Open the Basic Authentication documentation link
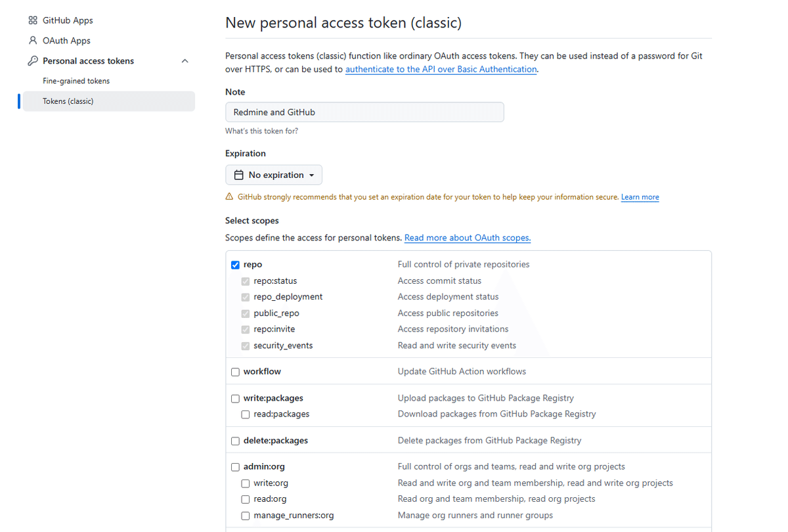Image resolution: width=788 pixels, height=532 pixels. (441, 69)
